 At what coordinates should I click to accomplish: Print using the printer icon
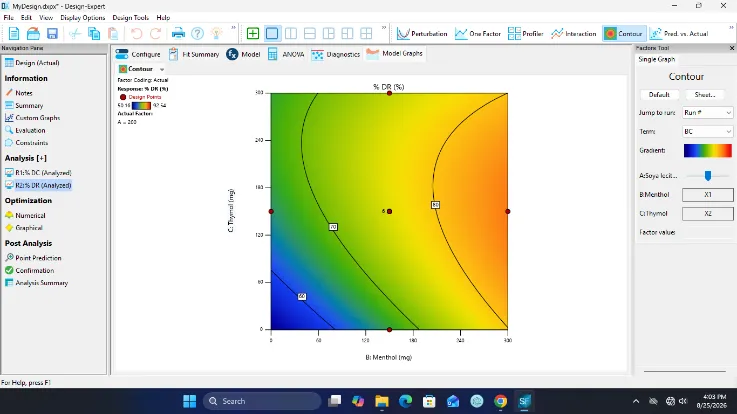click(x=178, y=33)
